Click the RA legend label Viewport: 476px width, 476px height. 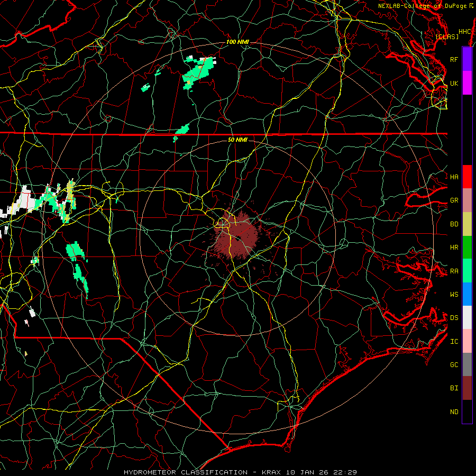454,271
